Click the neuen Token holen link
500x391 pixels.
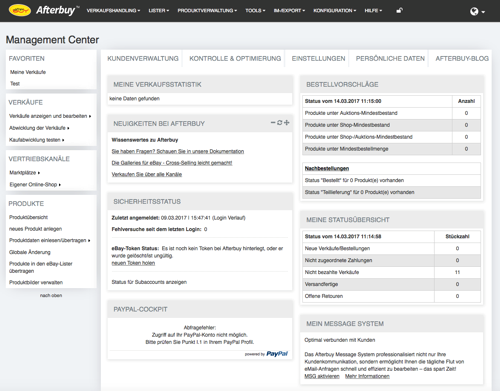pos(133,263)
